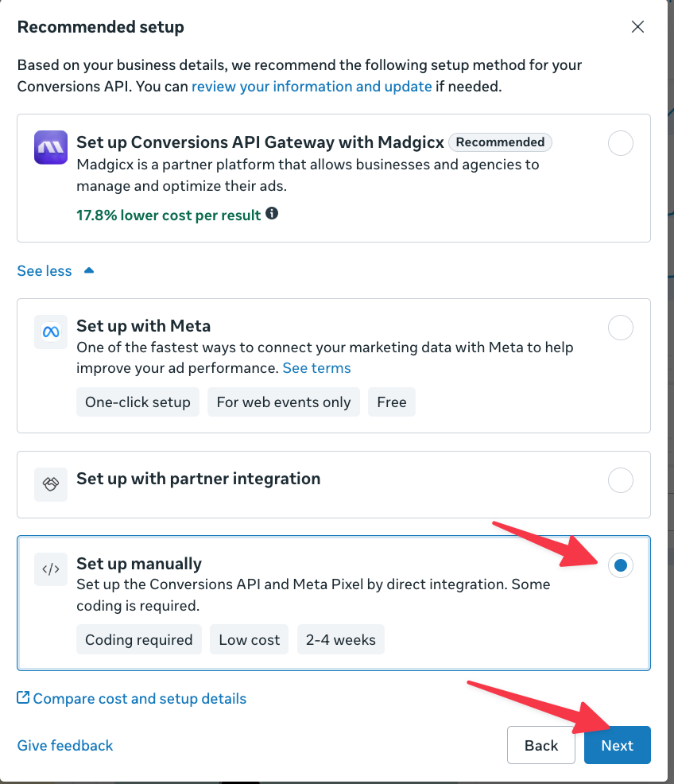Click the Set up with partner integration title
The height and width of the screenshot is (784, 674).
tap(199, 479)
